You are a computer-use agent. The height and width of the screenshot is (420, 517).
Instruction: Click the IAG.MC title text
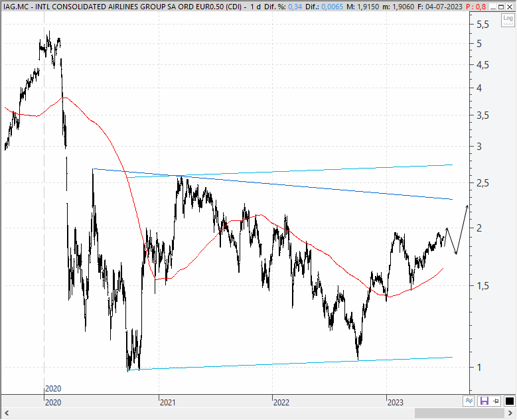[x=122, y=7]
